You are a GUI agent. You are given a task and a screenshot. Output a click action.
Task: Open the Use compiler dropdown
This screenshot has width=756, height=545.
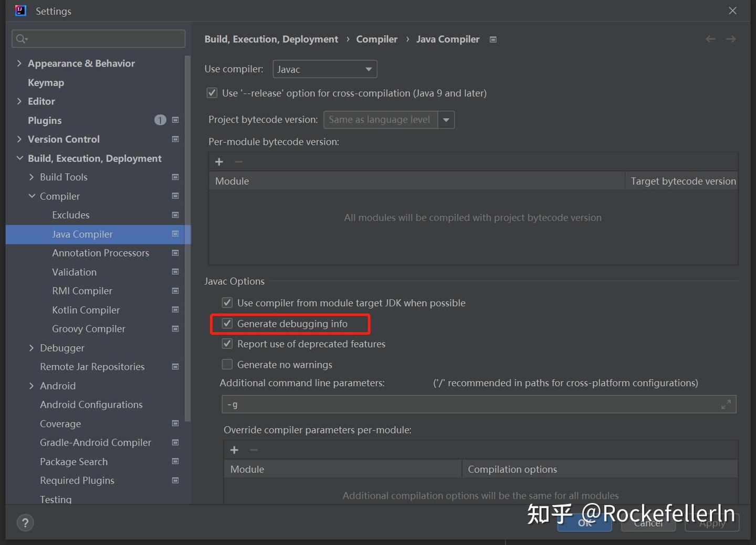pyautogui.click(x=324, y=69)
